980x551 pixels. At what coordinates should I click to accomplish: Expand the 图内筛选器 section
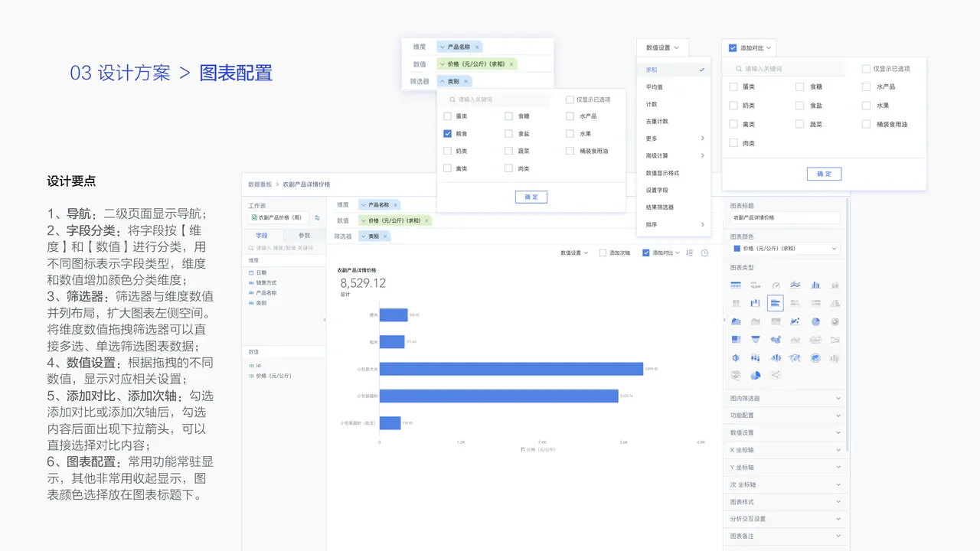786,399
